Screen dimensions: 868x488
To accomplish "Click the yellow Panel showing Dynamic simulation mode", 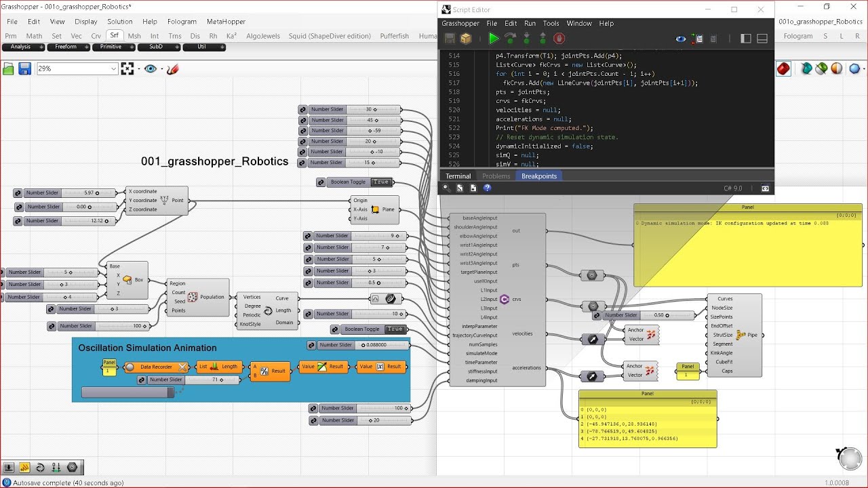I will point(749,245).
